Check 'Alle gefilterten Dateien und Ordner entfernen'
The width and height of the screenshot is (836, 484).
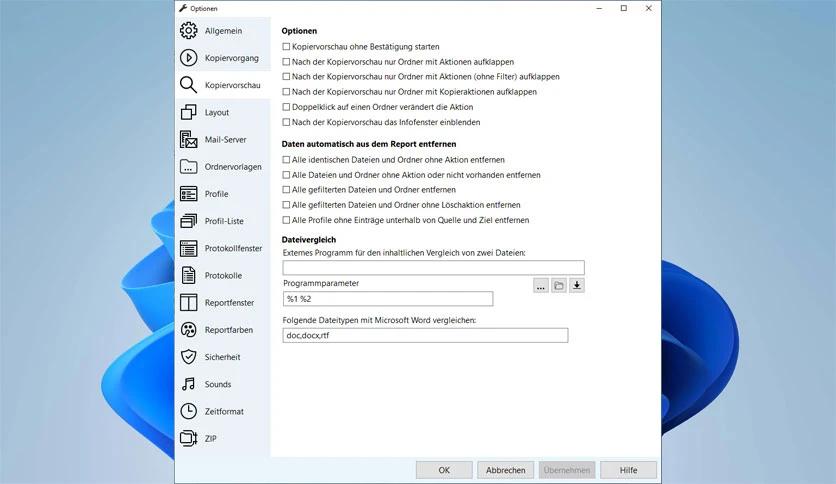[286, 190]
